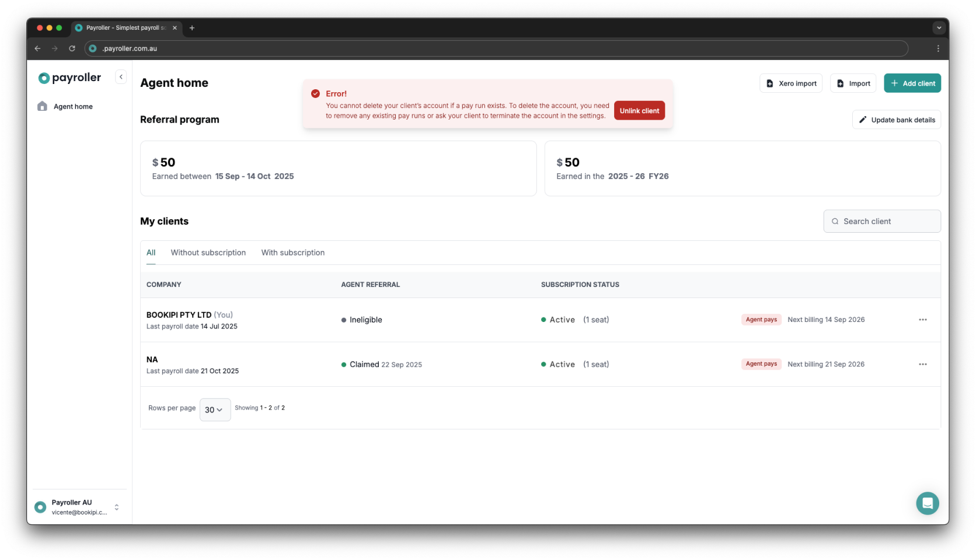Open Agent home in sidebar
This screenshot has height=560, width=976.
click(x=73, y=107)
